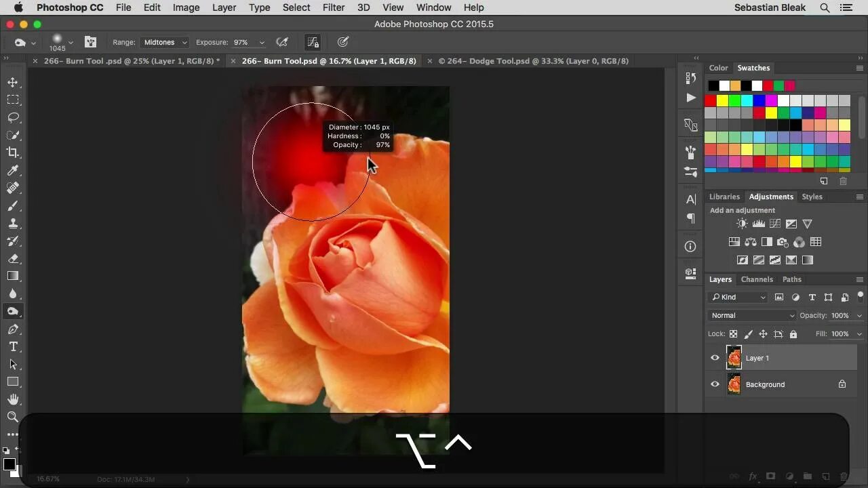
Task: Open the History panel icon
Action: coord(691,78)
